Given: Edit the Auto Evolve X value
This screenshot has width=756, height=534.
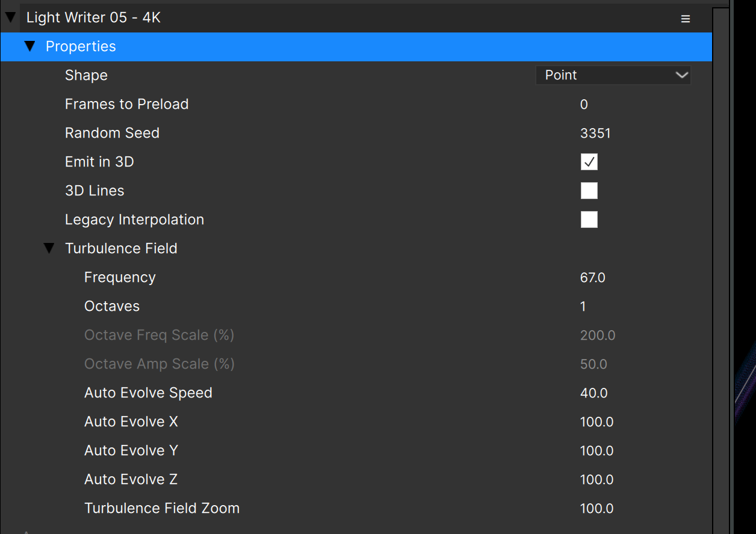Looking at the screenshot, I should click(x=596, y=422).
